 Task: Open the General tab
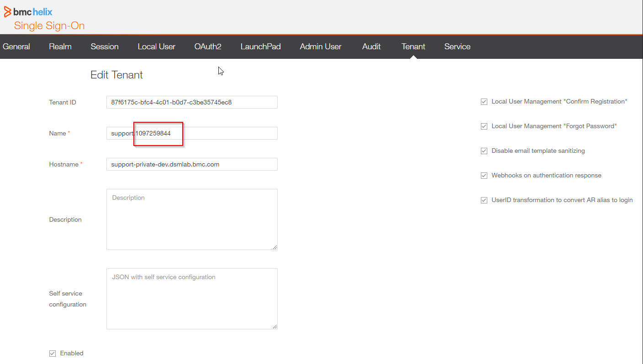coord(16,47)
